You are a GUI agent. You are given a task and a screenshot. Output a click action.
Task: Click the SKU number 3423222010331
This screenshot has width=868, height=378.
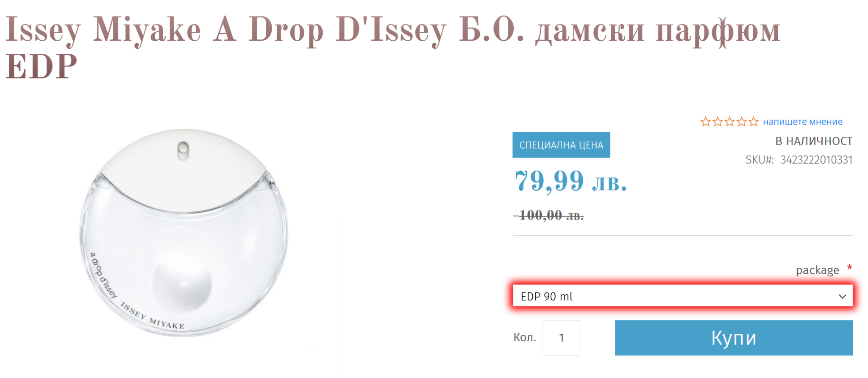[x=816, y=160]
